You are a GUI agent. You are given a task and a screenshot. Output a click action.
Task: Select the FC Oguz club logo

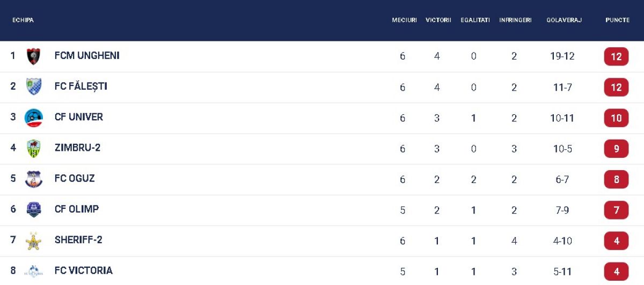tap(33, 179)
